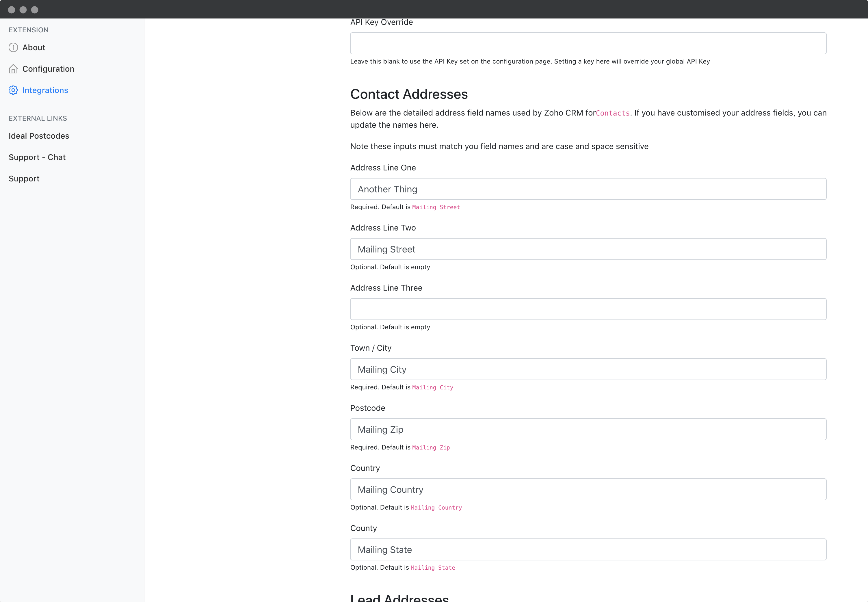Click the EXTENSION section label icon
The height and width of the screenshot is (602, 868).
tap(29, 29)
